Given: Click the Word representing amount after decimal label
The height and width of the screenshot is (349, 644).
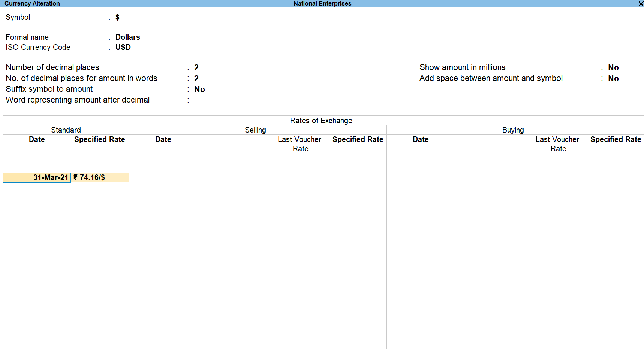Looking at the screenshot, I should (78, 100).
